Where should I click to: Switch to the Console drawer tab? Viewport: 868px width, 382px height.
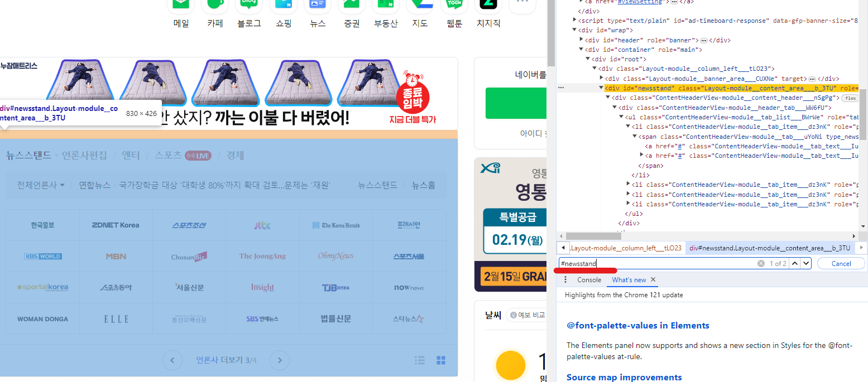coord(589,280)
